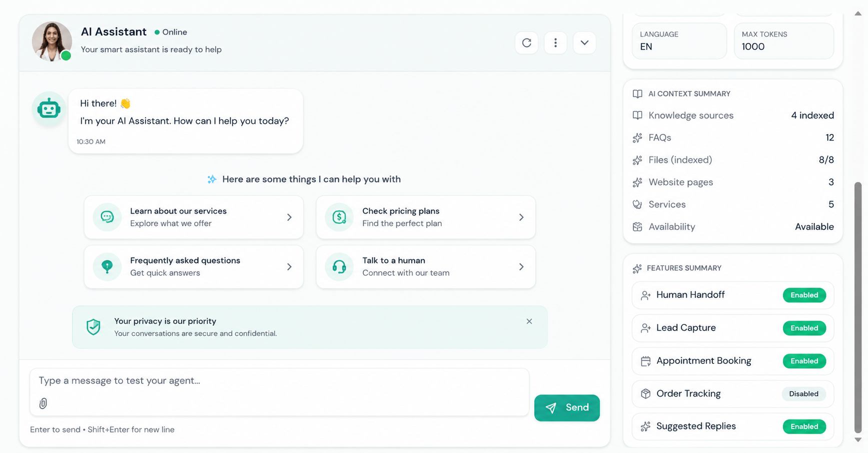Collapse chat with the chevron-down button

click(584, 43)
